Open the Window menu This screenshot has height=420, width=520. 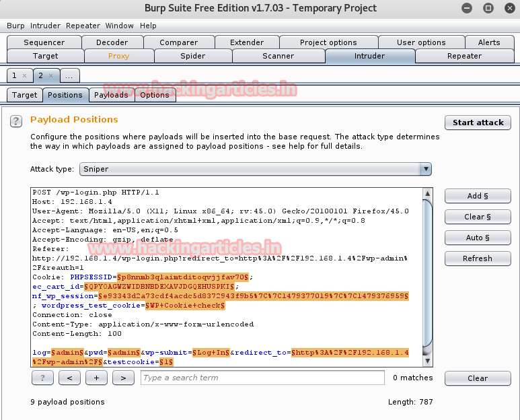(119, 26)
